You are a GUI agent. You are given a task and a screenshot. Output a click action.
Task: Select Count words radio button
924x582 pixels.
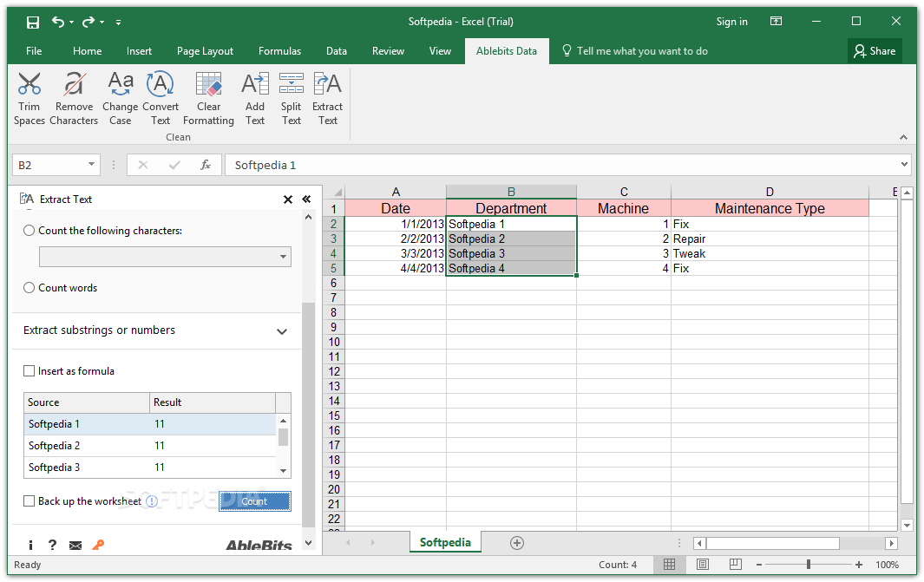[29, 287]
